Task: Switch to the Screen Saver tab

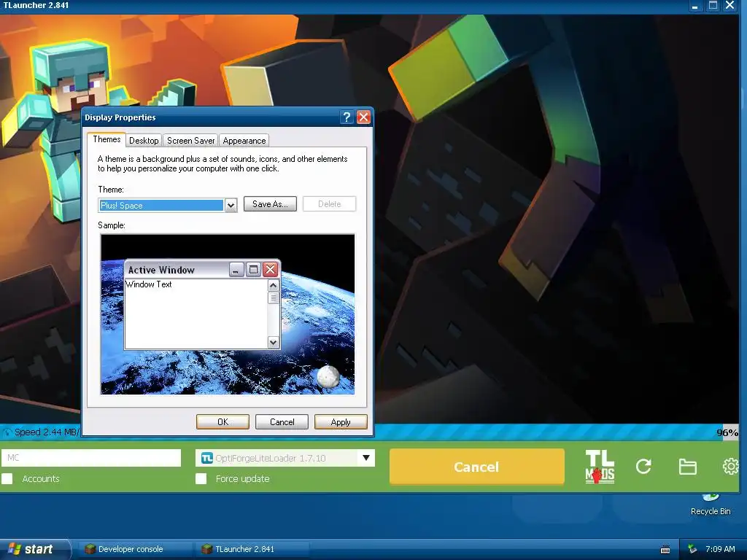Action: coord(190,141)
